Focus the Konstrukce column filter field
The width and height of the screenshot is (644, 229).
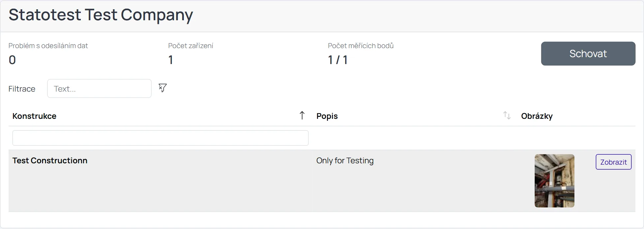[160, 138]
